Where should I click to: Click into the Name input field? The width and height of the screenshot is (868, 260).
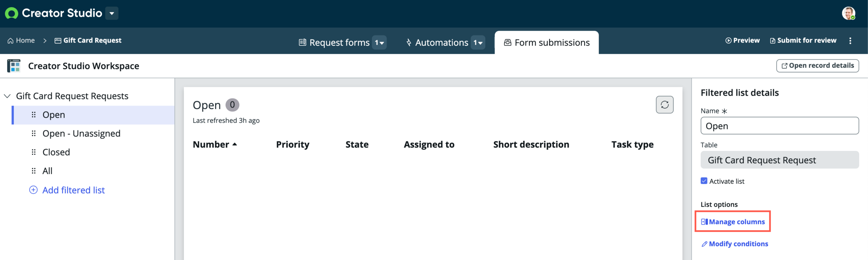coord(780,126)
